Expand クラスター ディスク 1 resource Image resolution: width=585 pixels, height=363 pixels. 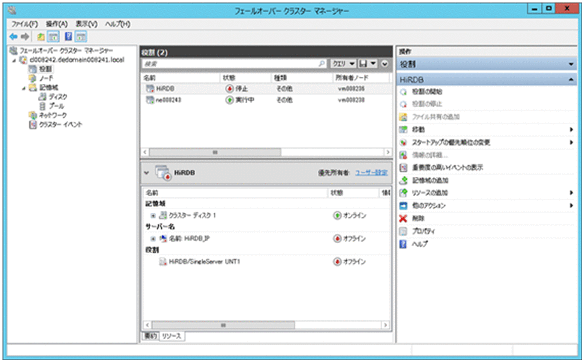(x=153, y=216)
